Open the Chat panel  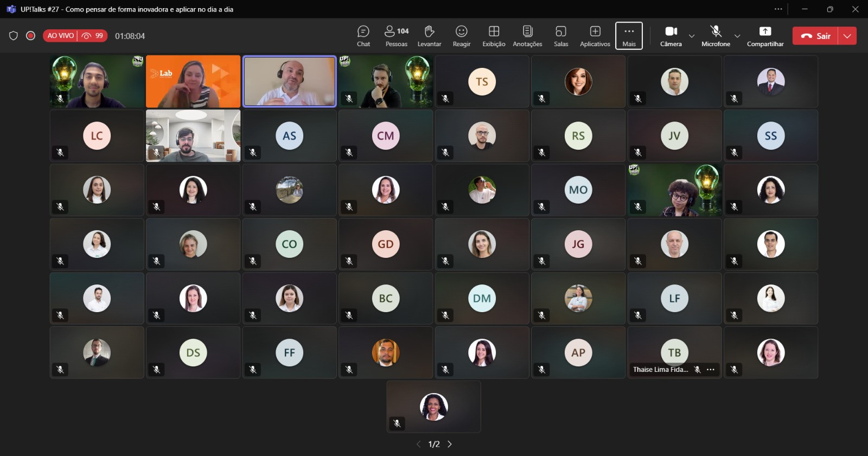point(363,36)
